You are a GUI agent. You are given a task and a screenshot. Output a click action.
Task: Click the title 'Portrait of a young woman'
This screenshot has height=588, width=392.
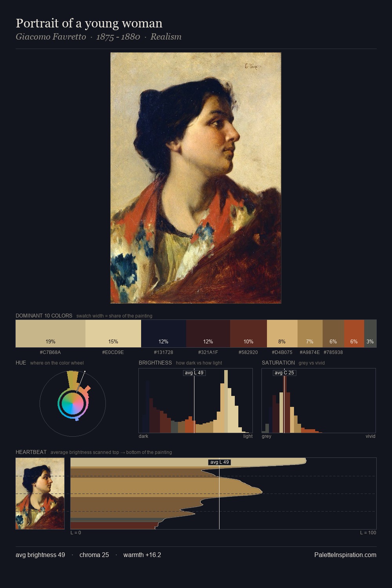coord(89,23)
